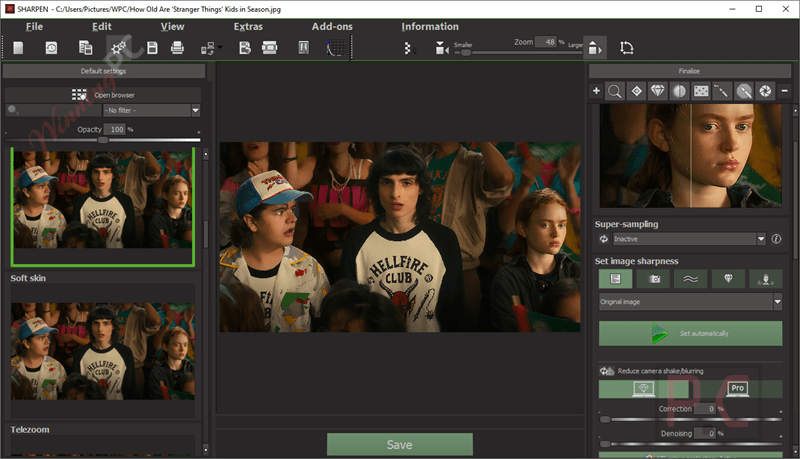800x459 pixels.
Task: Click the Opacity slider handle
Action: pyautogui.click(x=103, y=140)
